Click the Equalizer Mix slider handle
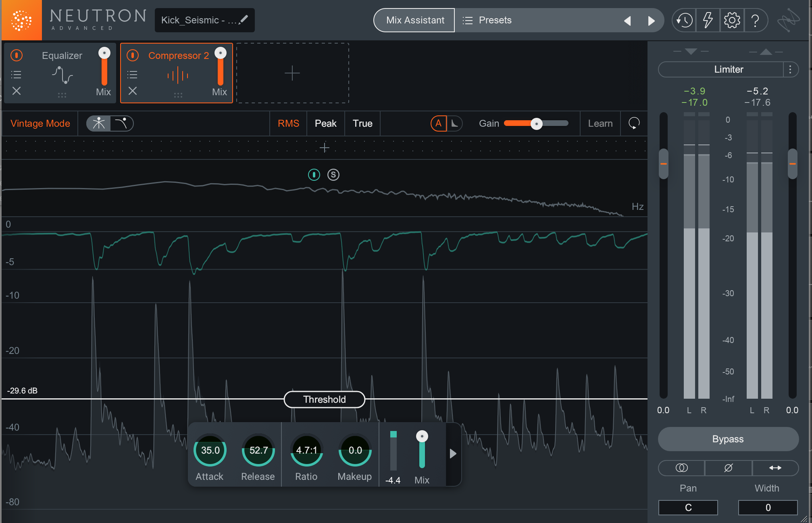 (x=104, y=53)
